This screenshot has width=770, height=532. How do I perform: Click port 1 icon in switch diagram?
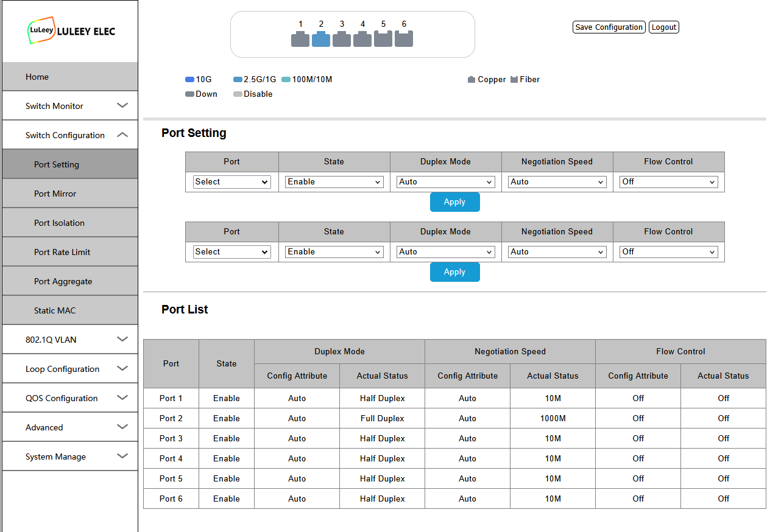pos(300,39)
